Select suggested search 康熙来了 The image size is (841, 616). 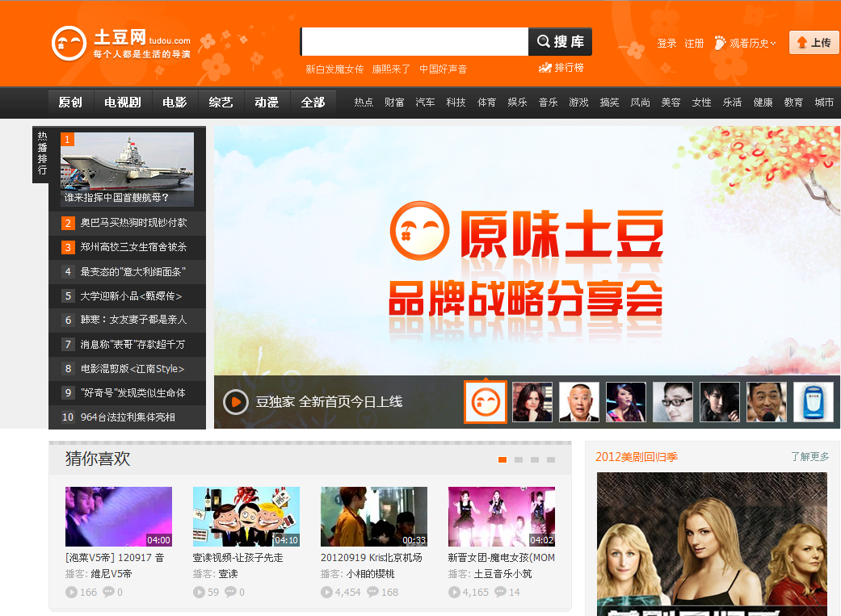tap(391, 69)
